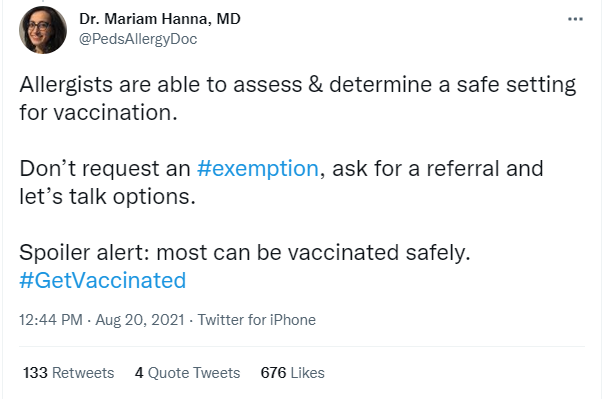Click the 133 retweet count number
Screen dimensions: 604x399
35,373
